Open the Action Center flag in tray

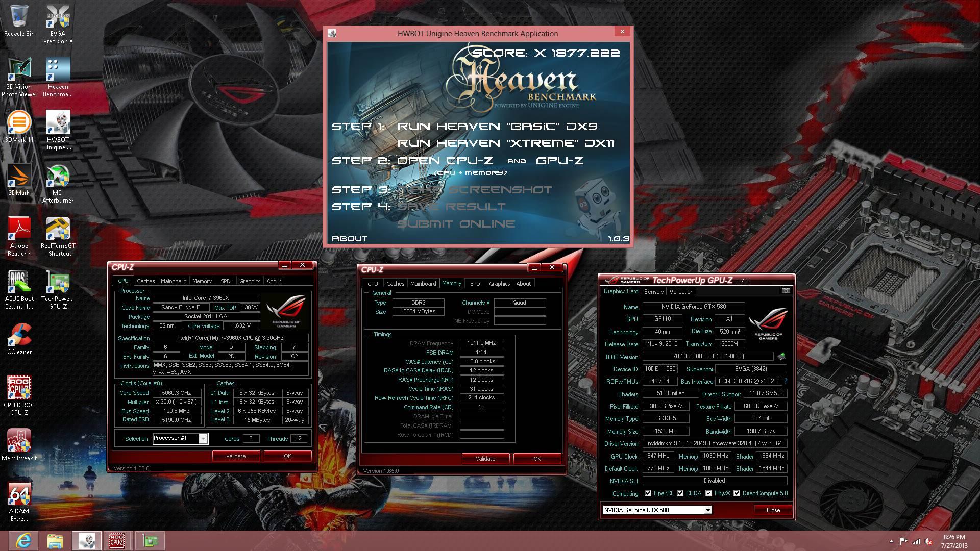(903, 541)
